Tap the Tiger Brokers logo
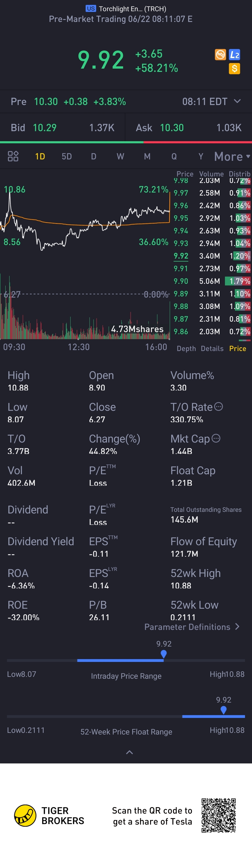The height and width of the screenshot is (868, 252). coord(25,815)
